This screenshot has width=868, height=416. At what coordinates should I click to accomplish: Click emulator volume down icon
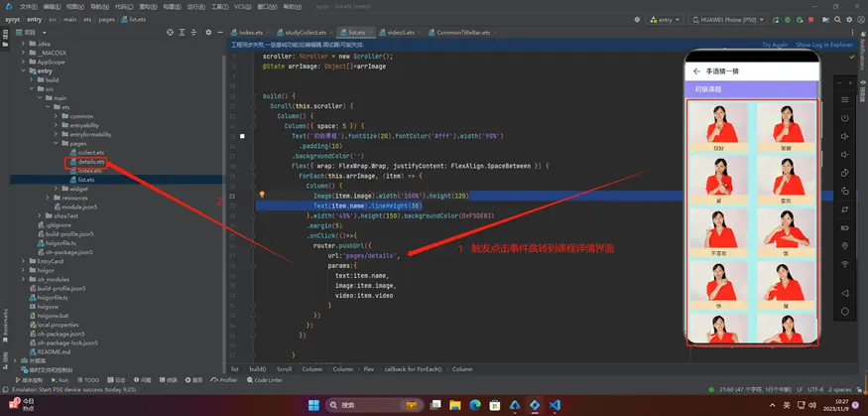click(x=845, y=155)
